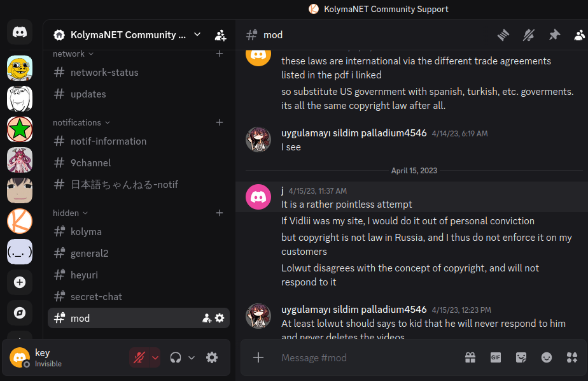
Task: Open User Settings gear near key
Action: pyautogui.click(x=212, y=357)
